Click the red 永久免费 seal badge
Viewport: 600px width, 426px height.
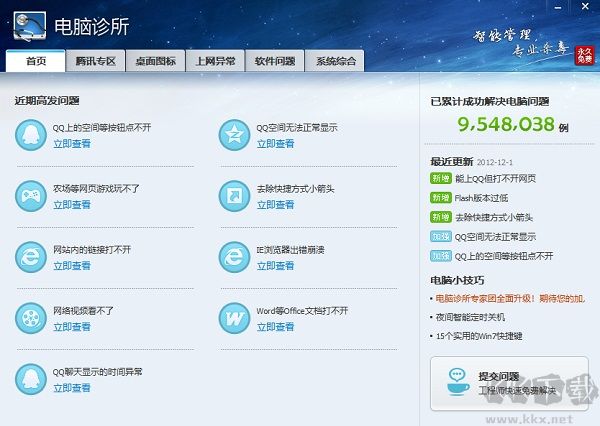tap(584, 55)
